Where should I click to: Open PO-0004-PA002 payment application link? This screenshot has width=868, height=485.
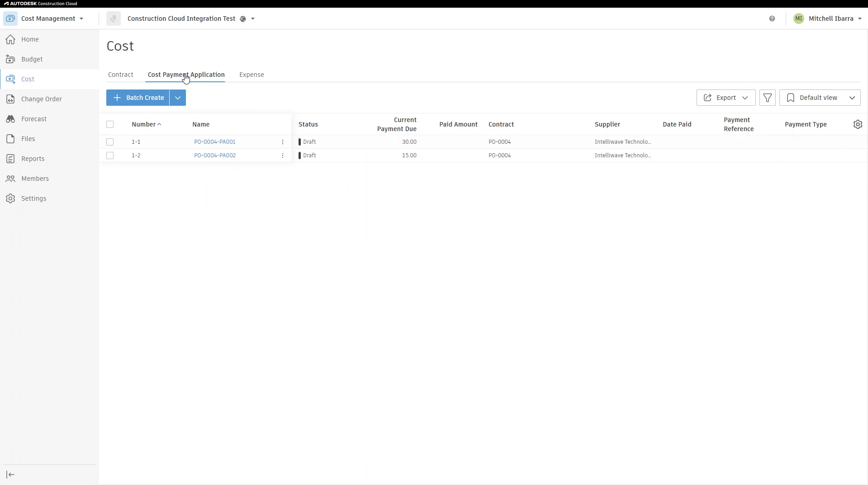point(215,155)
